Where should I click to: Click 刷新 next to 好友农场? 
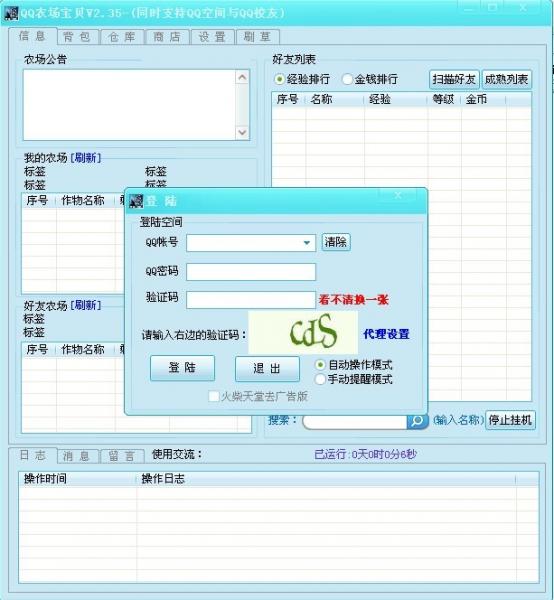pos(86,305)
